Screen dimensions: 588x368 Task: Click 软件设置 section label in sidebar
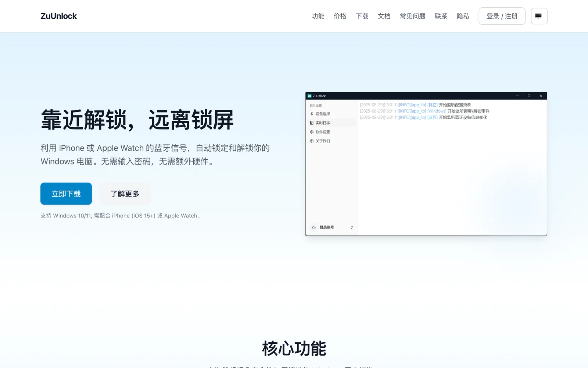(316, 106)
